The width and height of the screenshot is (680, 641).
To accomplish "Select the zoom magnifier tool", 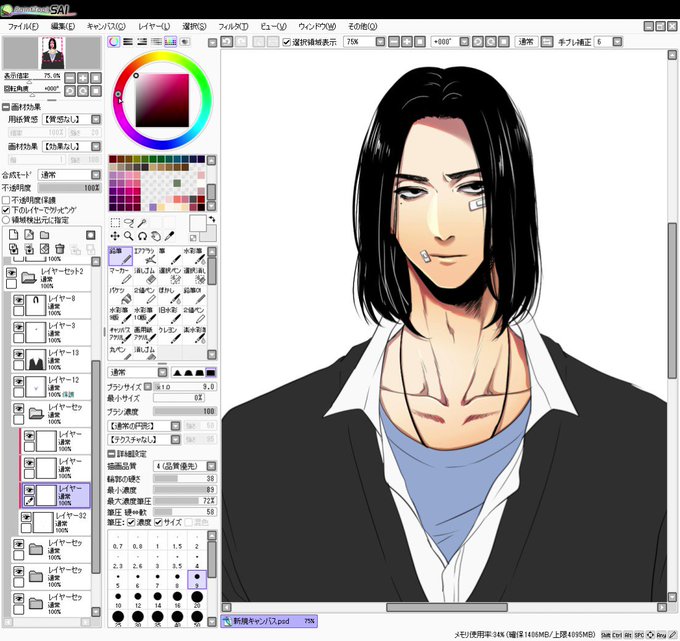I will (x=129, y=236).
